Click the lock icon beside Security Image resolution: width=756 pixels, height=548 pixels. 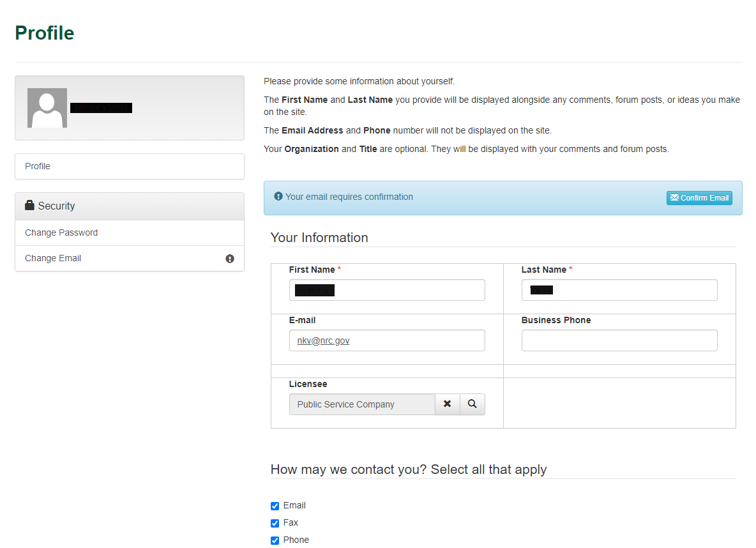[x=29, y=205]
